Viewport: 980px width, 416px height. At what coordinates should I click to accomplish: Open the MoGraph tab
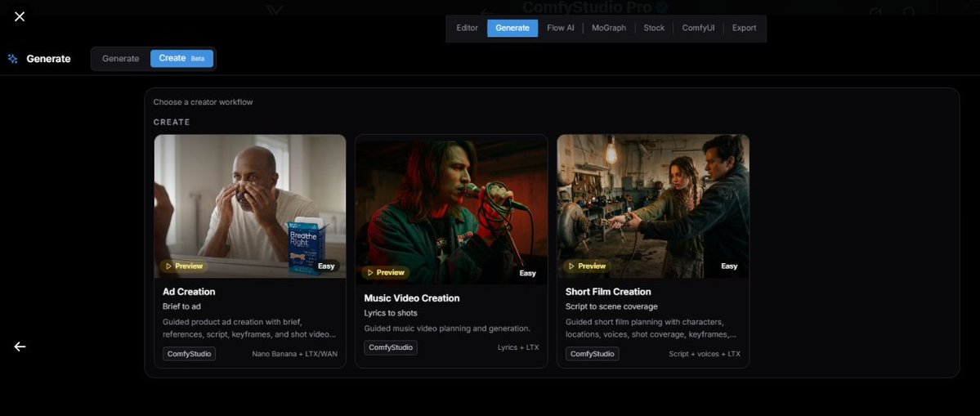pos(609,28)
